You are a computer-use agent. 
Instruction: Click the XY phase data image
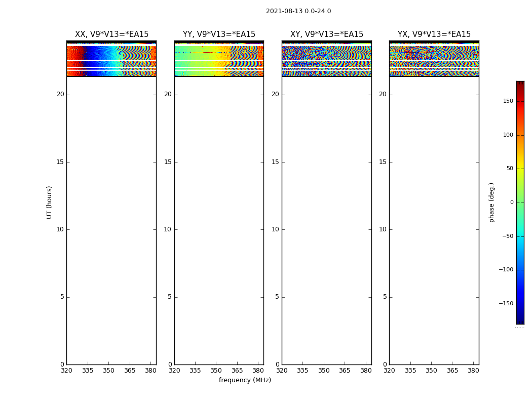(327, 59)
